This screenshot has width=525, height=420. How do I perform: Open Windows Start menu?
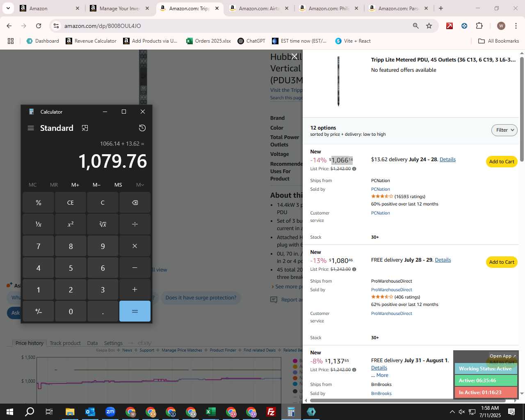(10, 412)
